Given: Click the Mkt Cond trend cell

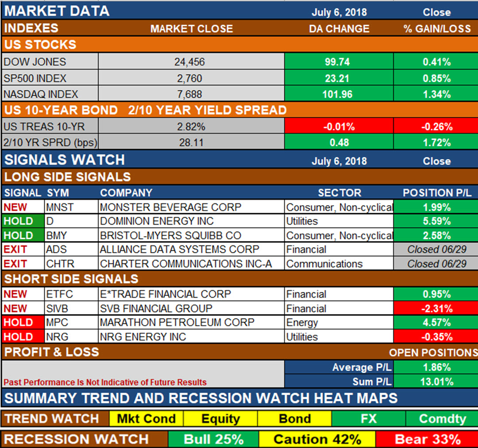Looking at the screenshot, I should point(146,418).
